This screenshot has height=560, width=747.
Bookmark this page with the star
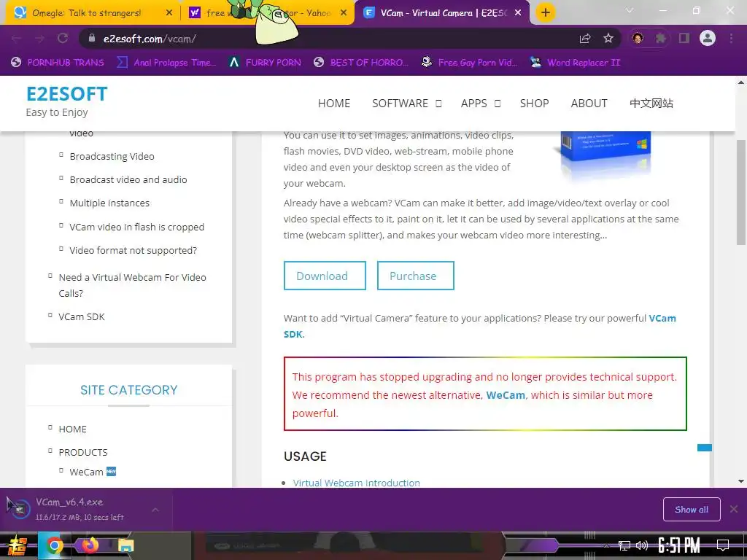pos(608,39)
